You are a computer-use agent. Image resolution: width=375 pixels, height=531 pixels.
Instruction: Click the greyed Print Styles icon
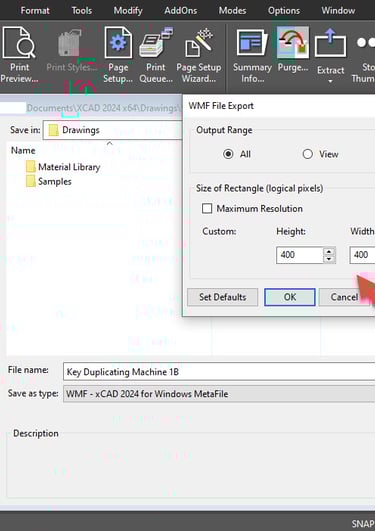71,43
